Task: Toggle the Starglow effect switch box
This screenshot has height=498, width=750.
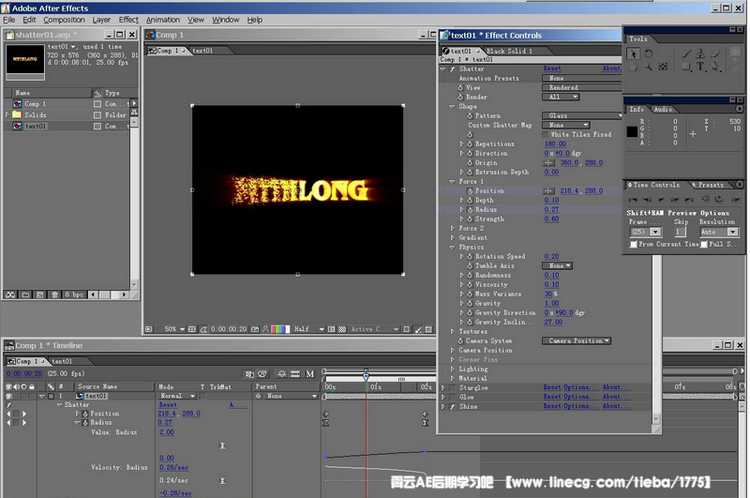Action: tap(452, 388)
